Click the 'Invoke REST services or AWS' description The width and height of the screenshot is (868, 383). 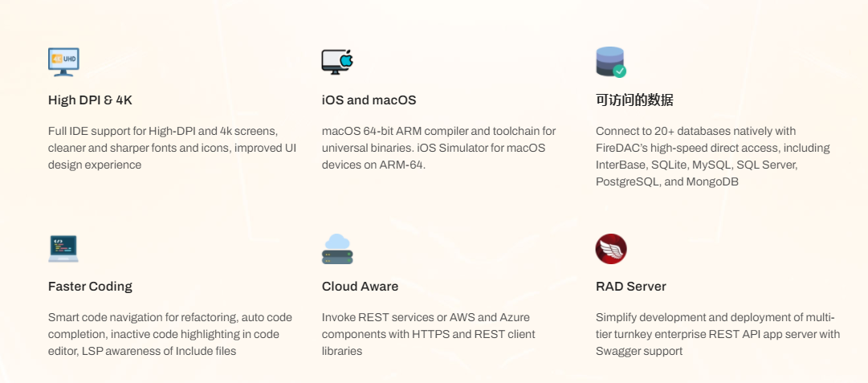(429, 334)
